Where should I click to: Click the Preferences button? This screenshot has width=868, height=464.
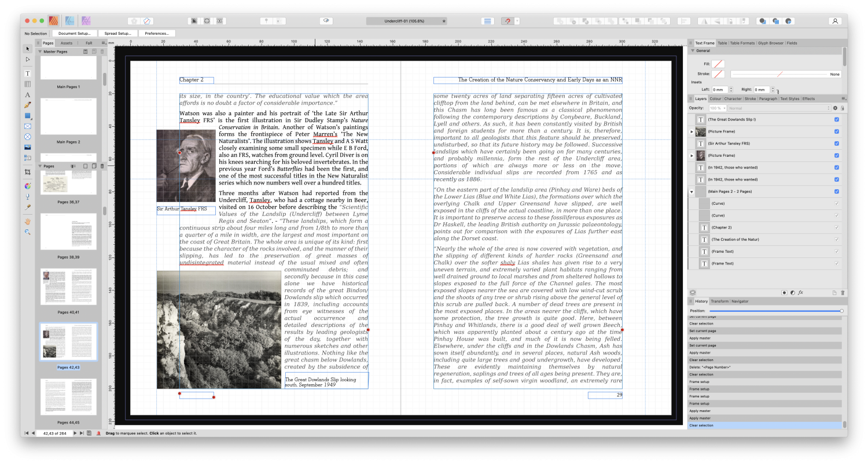(157, 34)
